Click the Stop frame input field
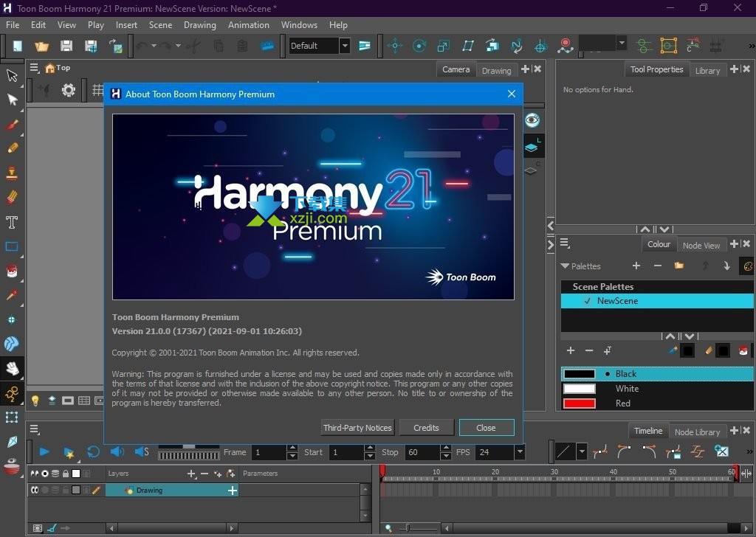756x537 pixels. point(422,452)
